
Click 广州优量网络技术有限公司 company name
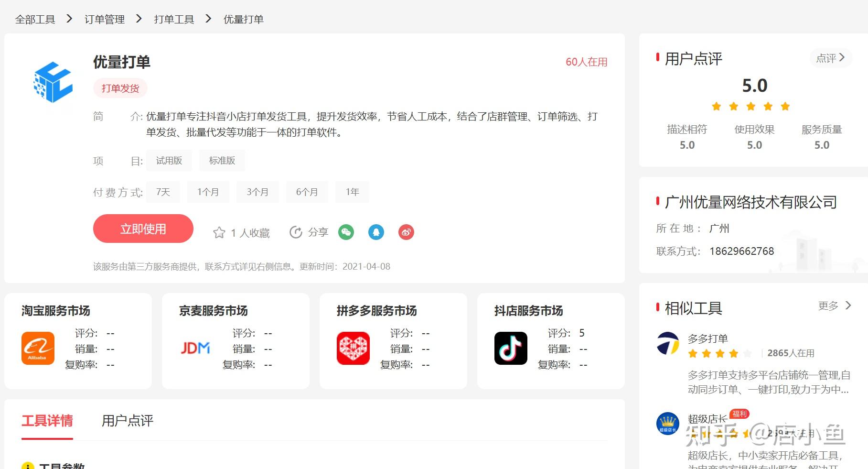[751, 202]
